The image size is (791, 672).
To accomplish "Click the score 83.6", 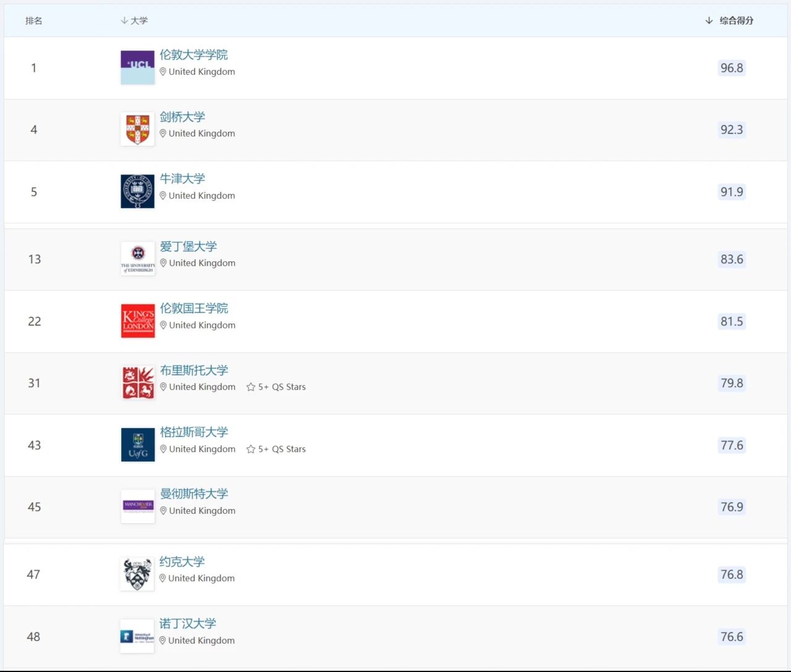I will (732, 259).
